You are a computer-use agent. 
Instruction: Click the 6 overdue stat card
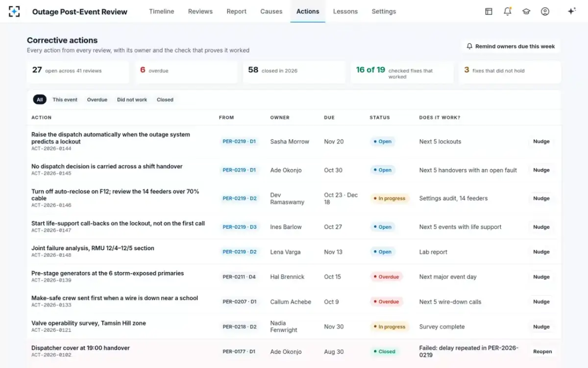[x=186, y=72]
